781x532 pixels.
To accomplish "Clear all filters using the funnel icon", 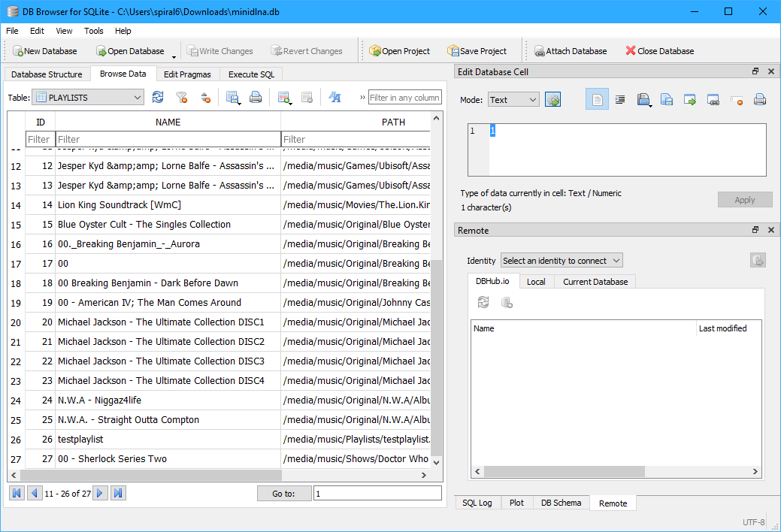I will (182, 97).
